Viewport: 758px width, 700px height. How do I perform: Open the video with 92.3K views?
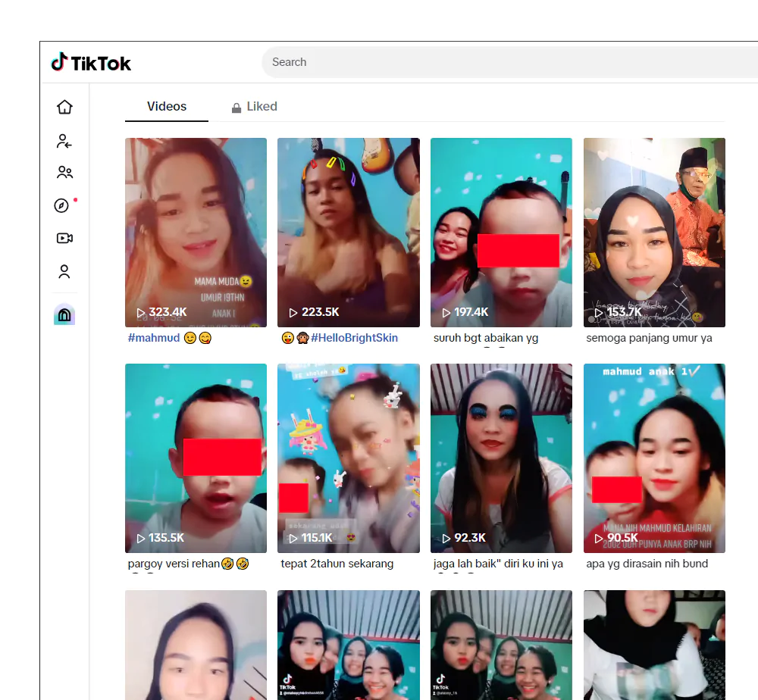pos(501,458)
